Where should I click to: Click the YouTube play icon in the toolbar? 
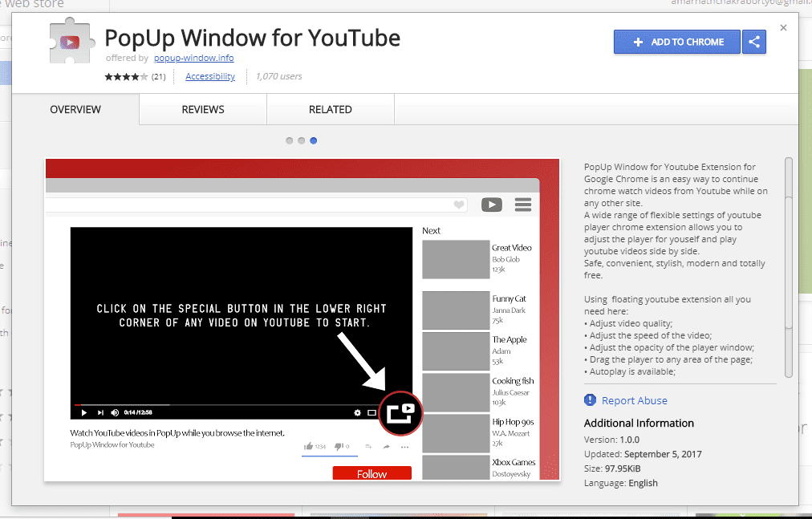coord(491,205)
